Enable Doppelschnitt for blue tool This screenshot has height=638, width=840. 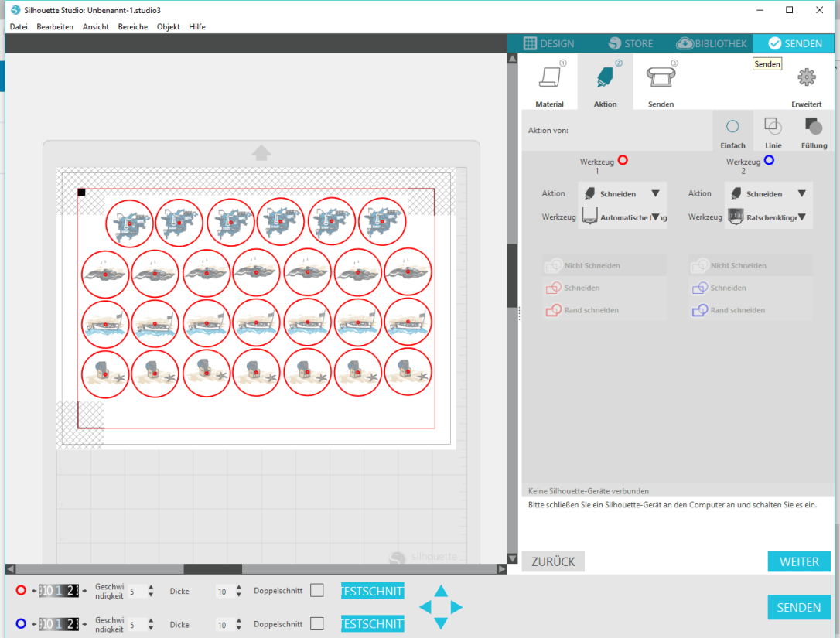[x=317, y=623]
